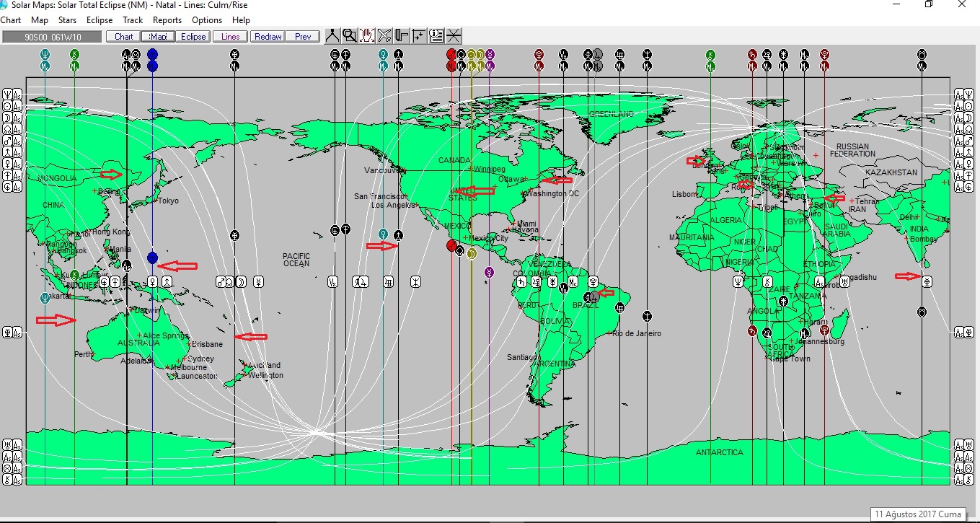Click the first toolbar icon with forked lines
The image size is (980, 523).
click(332, 35)
